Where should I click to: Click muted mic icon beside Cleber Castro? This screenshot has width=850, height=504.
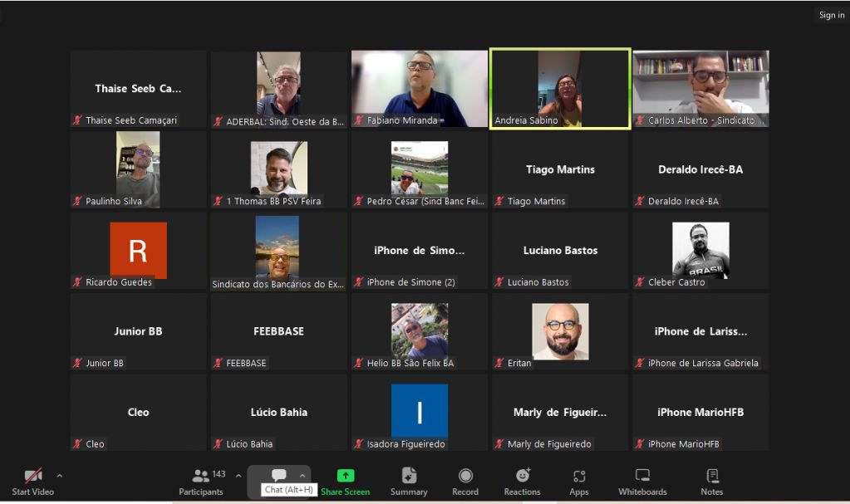[640, 281]
